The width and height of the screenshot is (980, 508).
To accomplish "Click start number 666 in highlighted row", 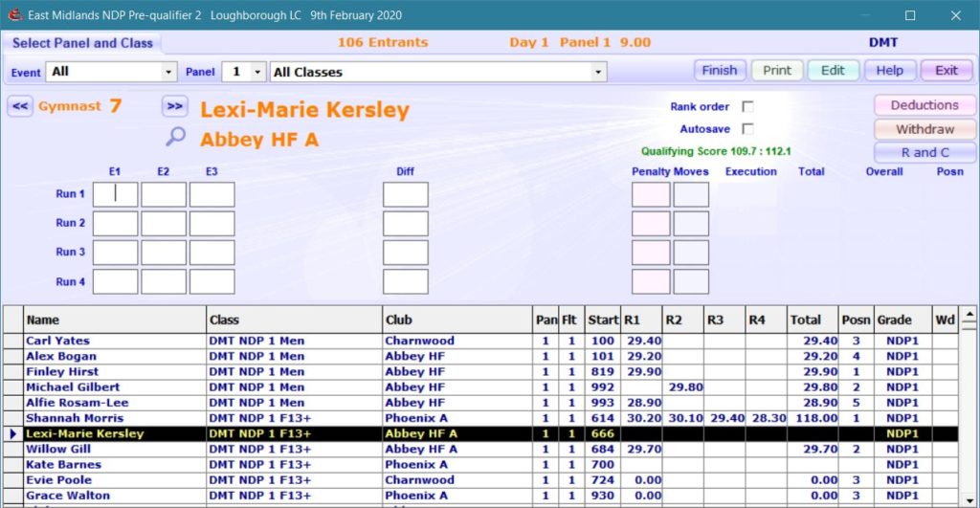I will point(603,433).
